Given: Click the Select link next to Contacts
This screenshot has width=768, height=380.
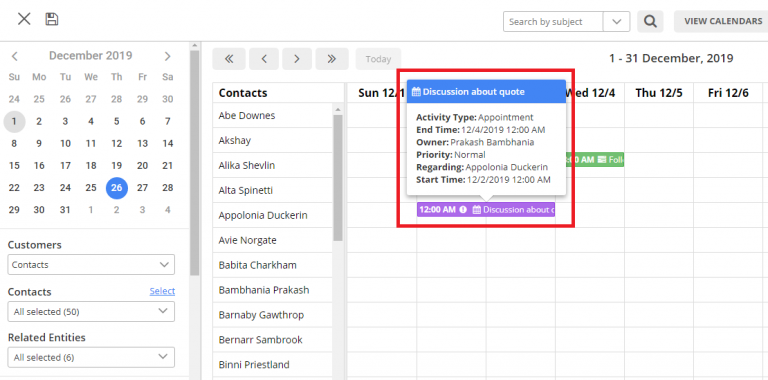Looking at the screenshot, I should click(162, 291).
